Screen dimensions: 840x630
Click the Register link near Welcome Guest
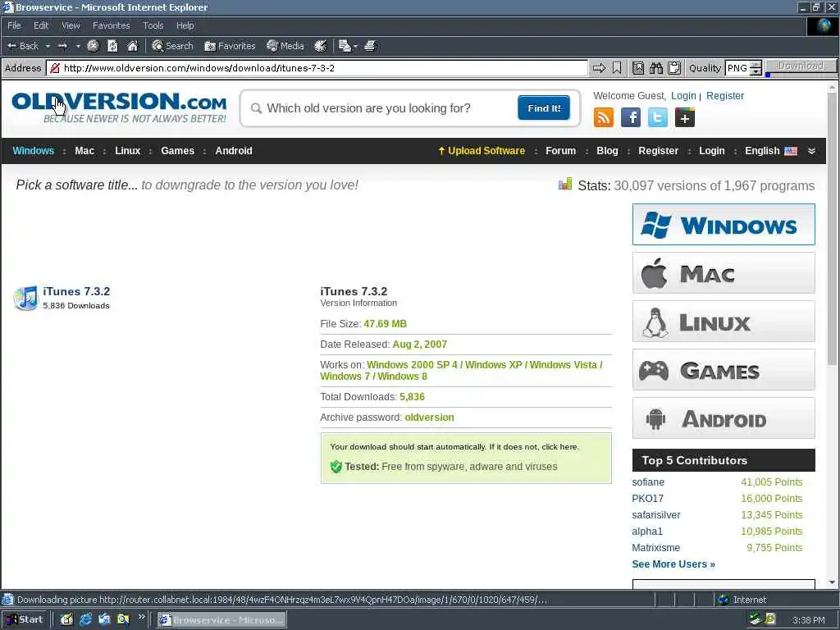click(725, 95)
